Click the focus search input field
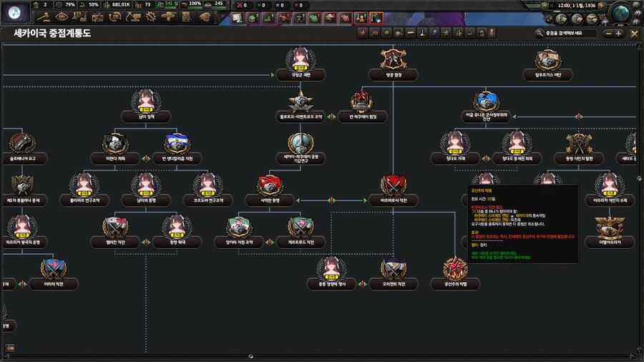 point(570,33)
